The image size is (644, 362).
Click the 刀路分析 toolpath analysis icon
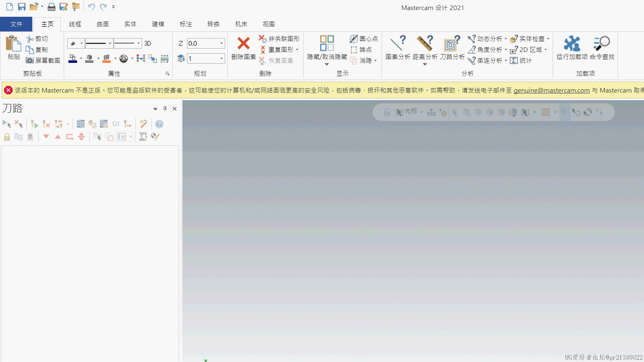click(452, 44)
